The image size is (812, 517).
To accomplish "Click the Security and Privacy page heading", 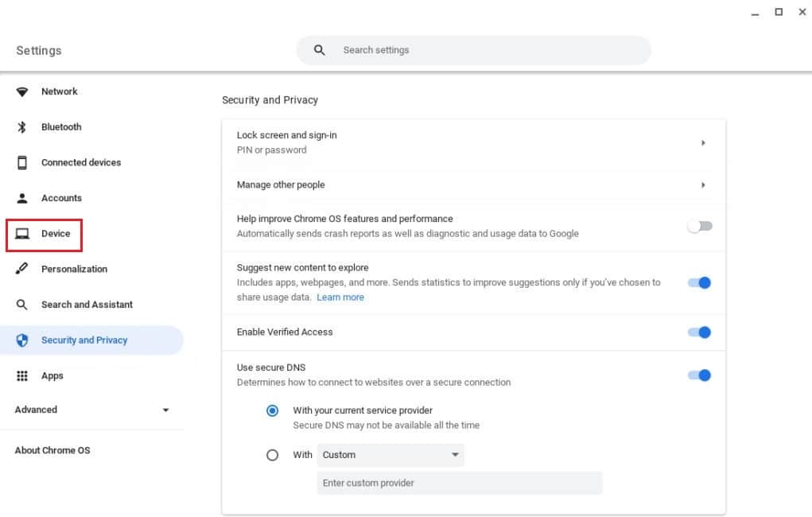I will click(x=270, y=100).
